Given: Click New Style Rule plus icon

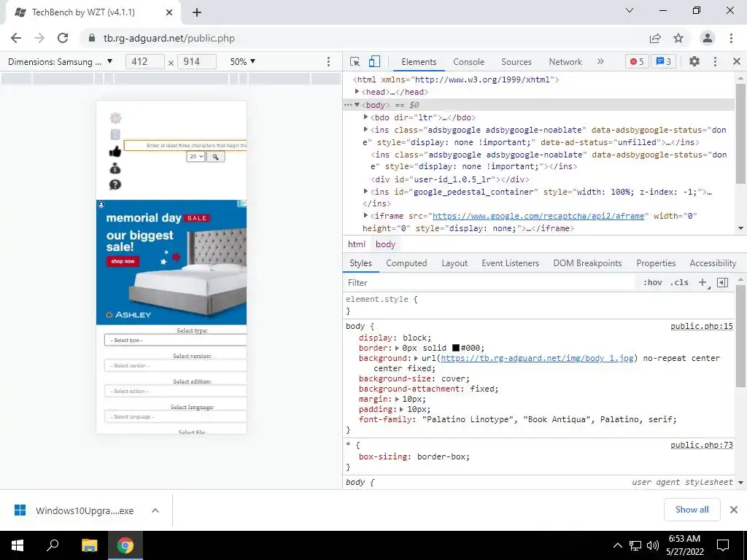Looking at the screenshot, I should click(703, 282).
